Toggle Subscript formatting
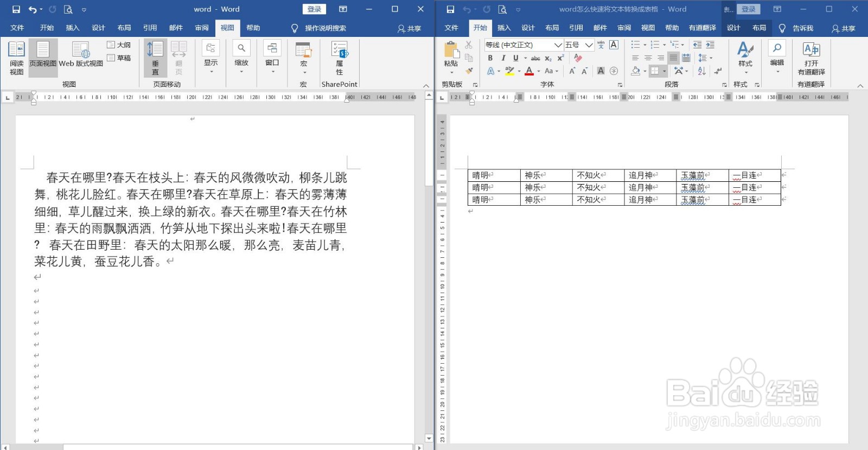Screen dimensions: 868x450 tap(548, 58)
